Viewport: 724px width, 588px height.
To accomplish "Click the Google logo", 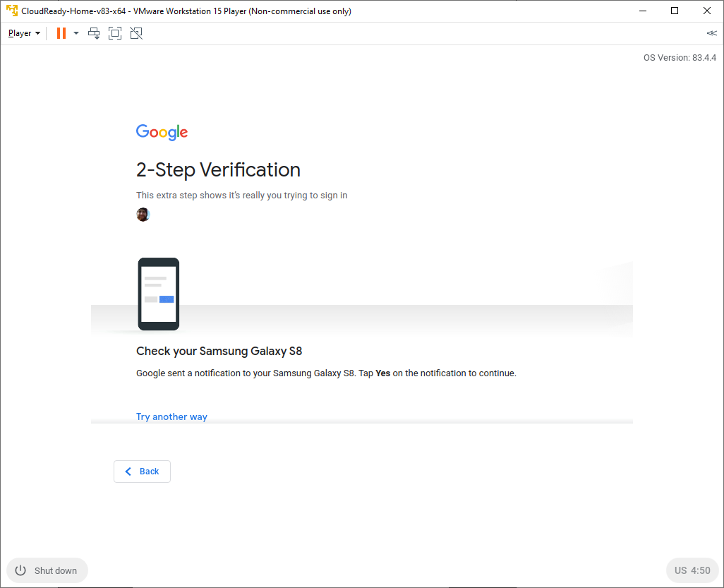I will coord(162,132).
